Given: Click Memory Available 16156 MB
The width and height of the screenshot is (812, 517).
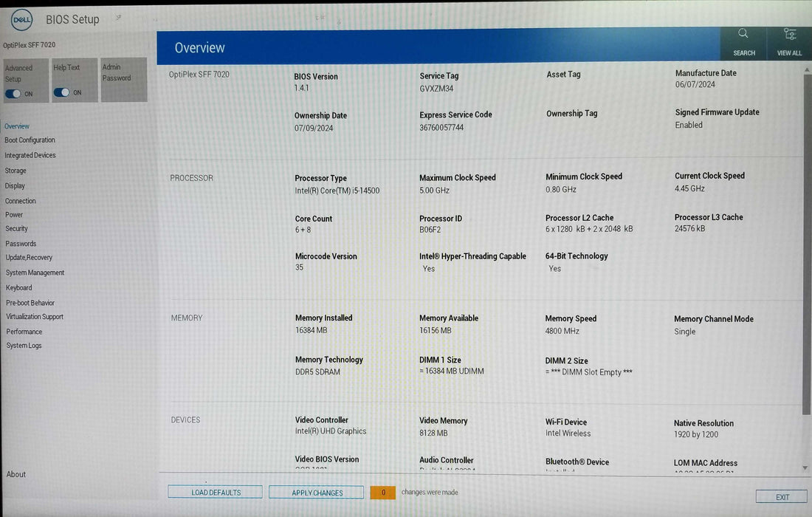Looking at the screenshot, I should tap(436, 330).
